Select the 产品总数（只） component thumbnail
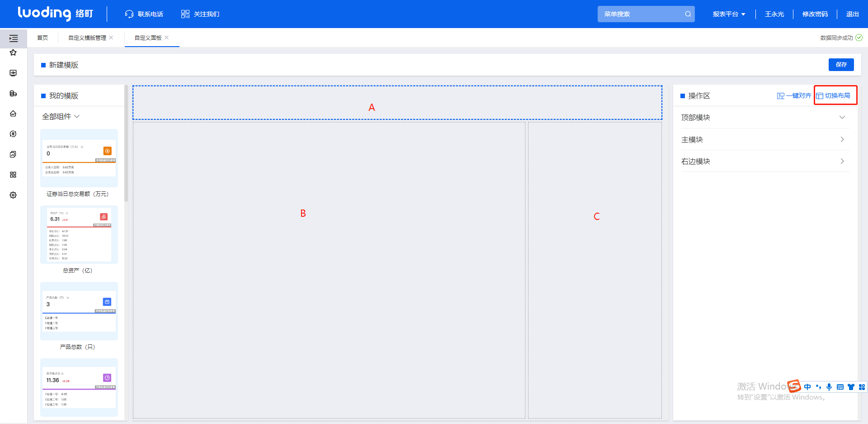The height and width of the screenshot is (424, 868). [79, 311]
